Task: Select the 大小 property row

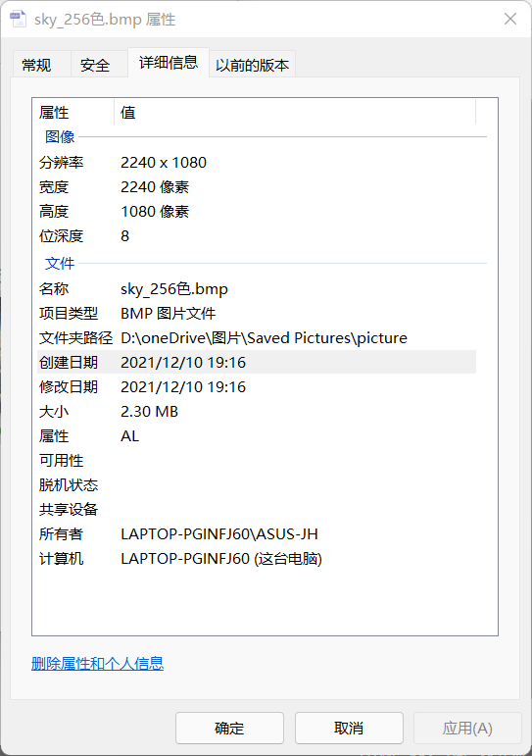Action: [x=257, y=412]
